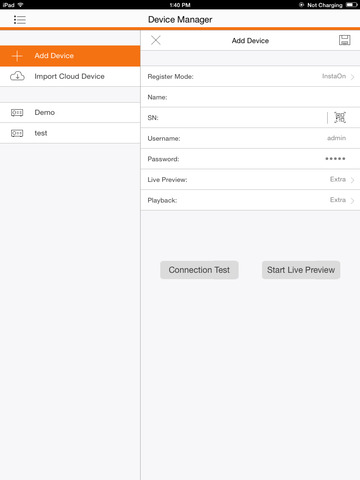Expand Live Preview Extra chevron
Image resolution: width=360 pixels, height=480 pixels.
coord(352,180)
